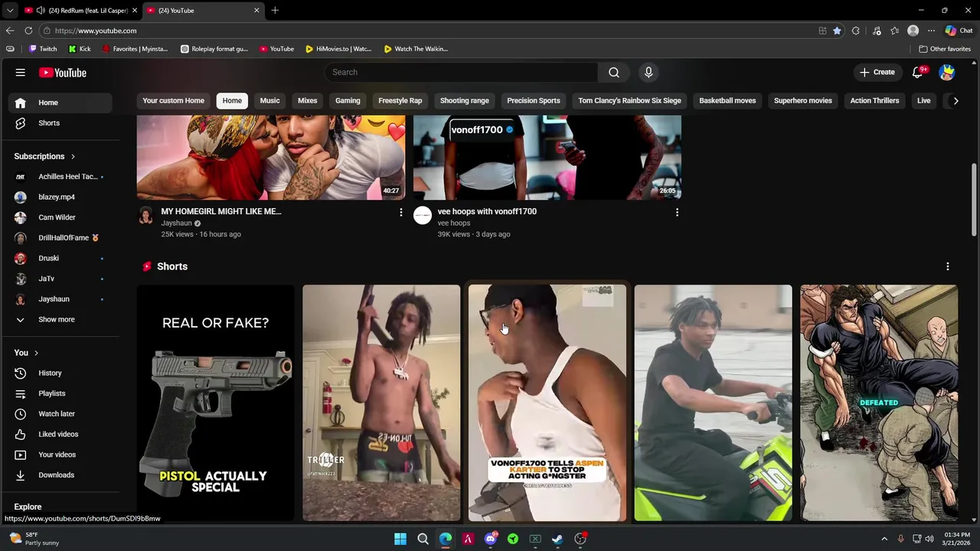
Task: Click vee hoops channel avatar
Action: [x=423, y=216]
